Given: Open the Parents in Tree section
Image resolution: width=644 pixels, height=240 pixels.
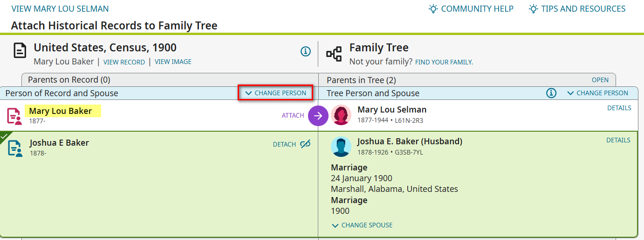Looking at the screenshot, I should (600, 80).
